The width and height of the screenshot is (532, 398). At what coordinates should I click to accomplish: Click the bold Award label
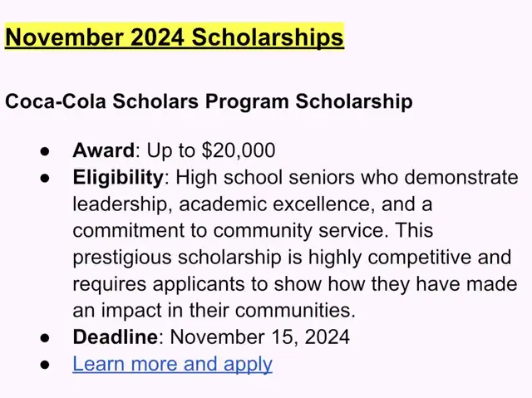pyautogui.click(x=103, y=150)
